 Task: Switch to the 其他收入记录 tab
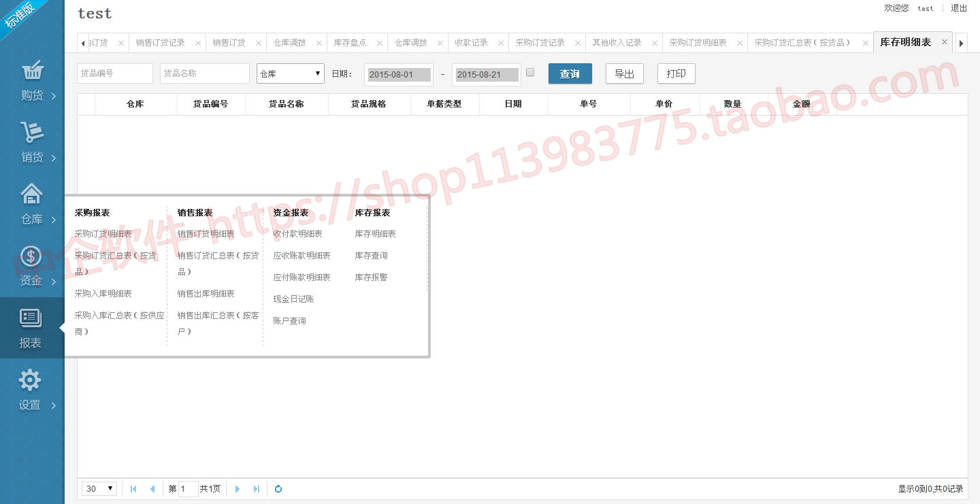click(x=617, y=43)
